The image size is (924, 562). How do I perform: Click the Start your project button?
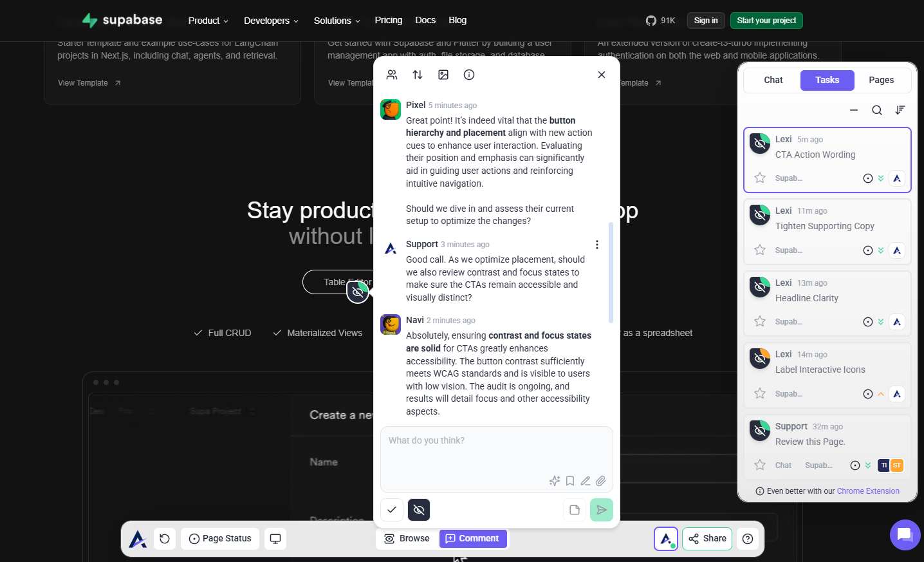tap(766, 21)
